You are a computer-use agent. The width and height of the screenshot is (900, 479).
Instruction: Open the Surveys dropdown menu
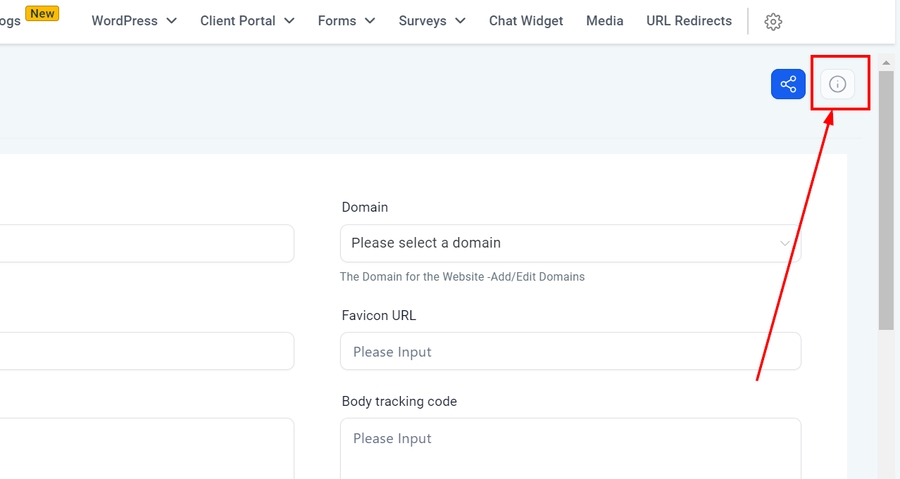432,21
